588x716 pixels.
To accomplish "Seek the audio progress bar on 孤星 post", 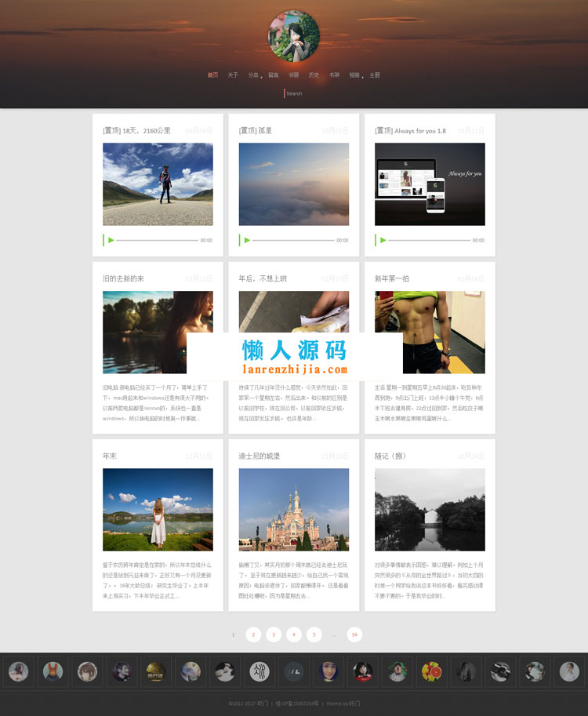I will (293, 240).
